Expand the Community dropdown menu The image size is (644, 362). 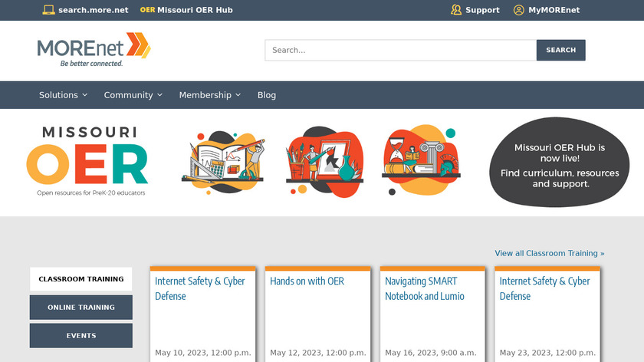[x=133, y=95]
